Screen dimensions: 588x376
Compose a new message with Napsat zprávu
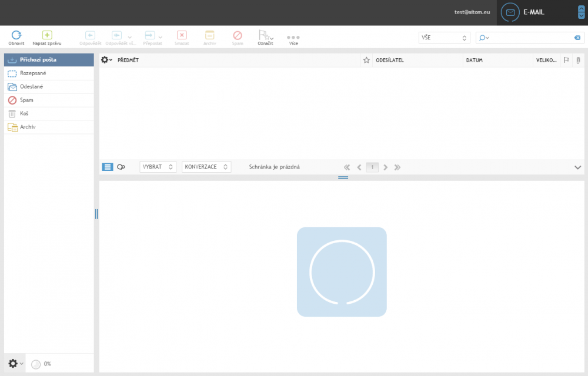click(x=47, y=35)
